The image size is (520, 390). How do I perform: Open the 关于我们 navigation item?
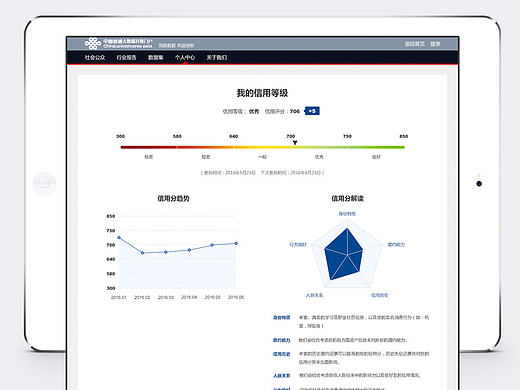tap(217, 57)
